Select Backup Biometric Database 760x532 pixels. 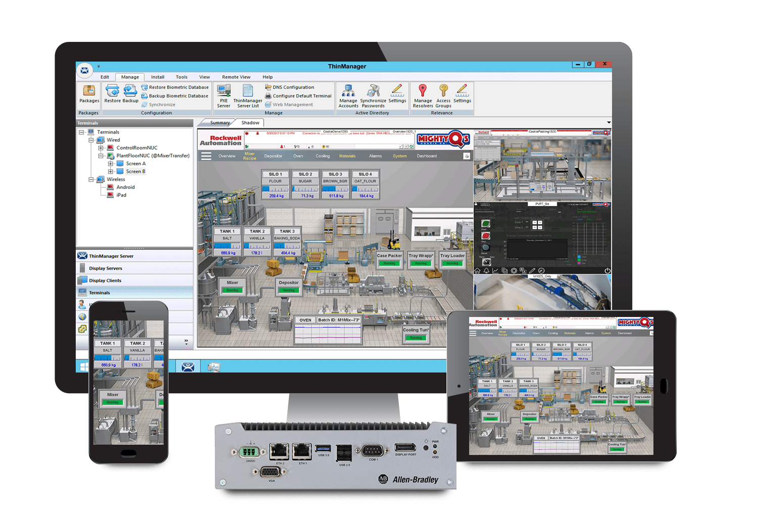[175, 96]
